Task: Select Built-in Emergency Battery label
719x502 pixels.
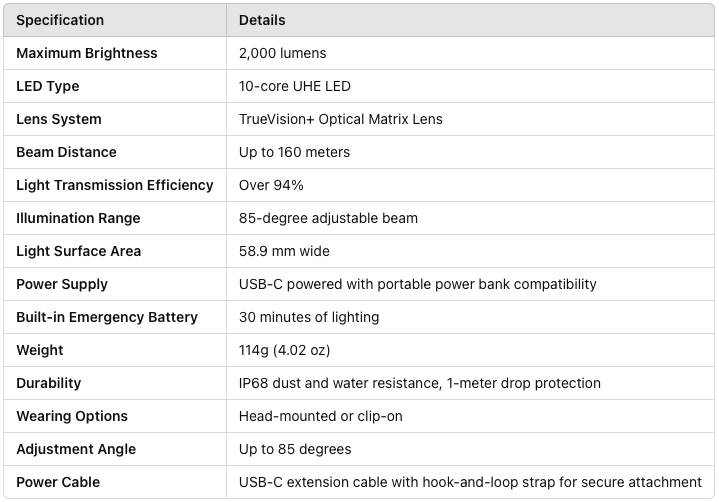Action: (x=107, y=317)
